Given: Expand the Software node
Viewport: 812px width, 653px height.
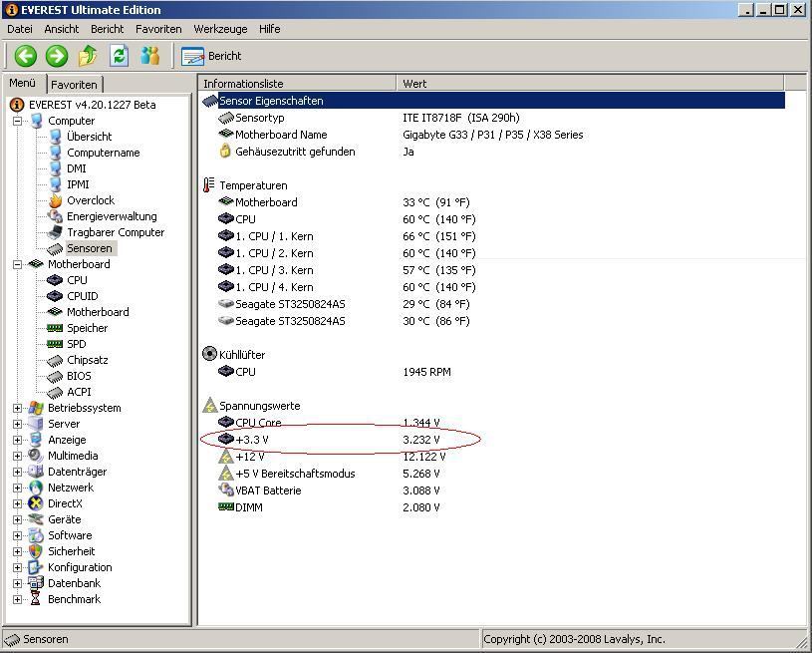Looking at the screenshot, I should (x=18, y=536).
